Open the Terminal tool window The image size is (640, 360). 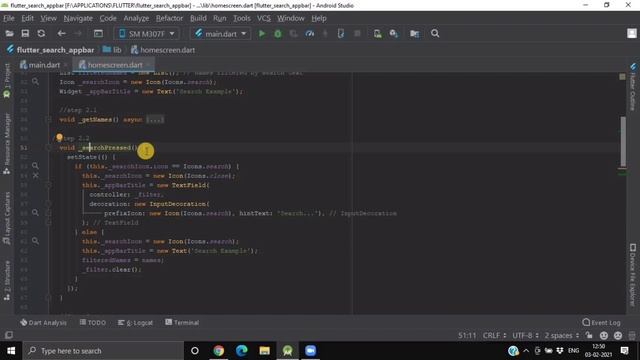click(182, 322)
